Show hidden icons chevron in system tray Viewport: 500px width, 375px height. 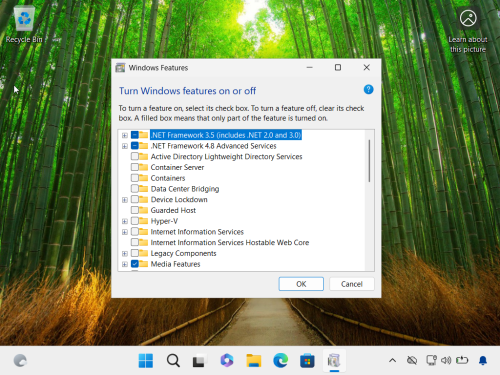[x=392, y=360]
